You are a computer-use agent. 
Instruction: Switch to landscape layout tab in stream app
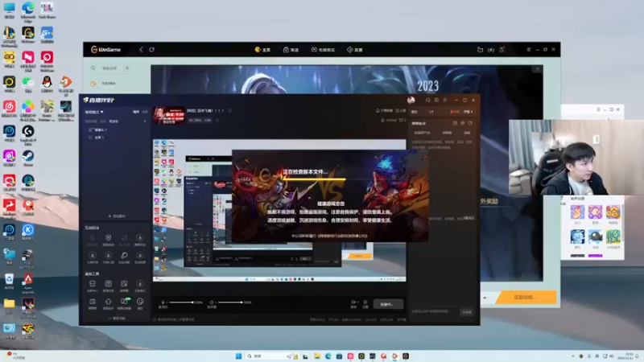136,112
